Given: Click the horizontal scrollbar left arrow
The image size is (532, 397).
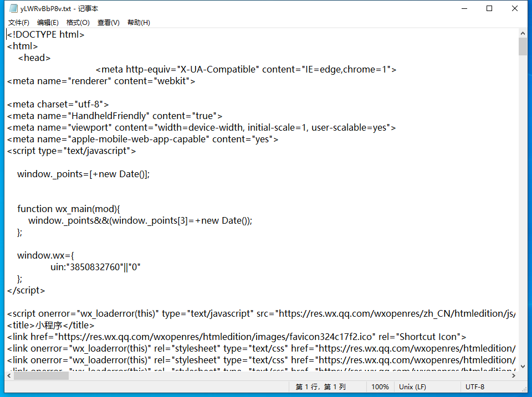Looking at the screenshot, I should (x=9, y=375).
